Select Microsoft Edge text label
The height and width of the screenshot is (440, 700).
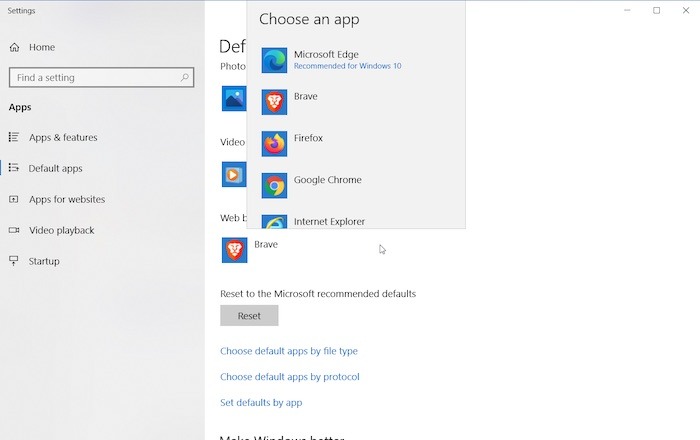point(326,54)
